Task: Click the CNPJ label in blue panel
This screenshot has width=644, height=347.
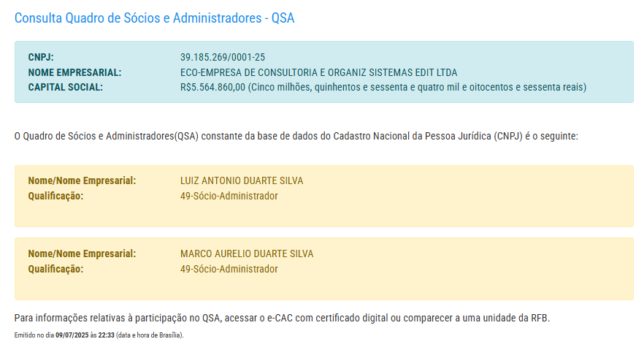Action: (x=41, y=57)
